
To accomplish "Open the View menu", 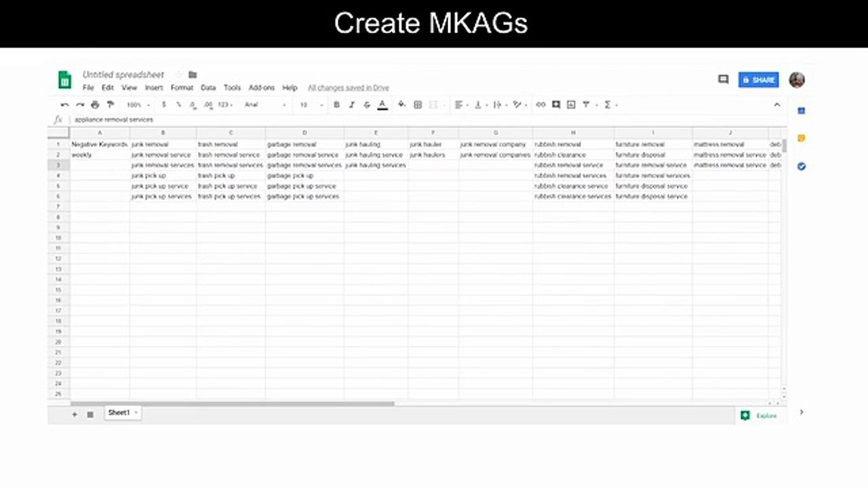I will 129,88.
